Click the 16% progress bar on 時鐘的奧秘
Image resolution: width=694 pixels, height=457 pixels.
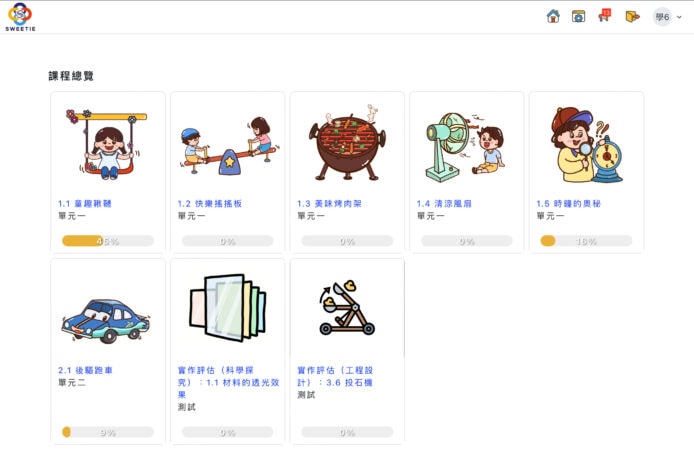(586, 241)
